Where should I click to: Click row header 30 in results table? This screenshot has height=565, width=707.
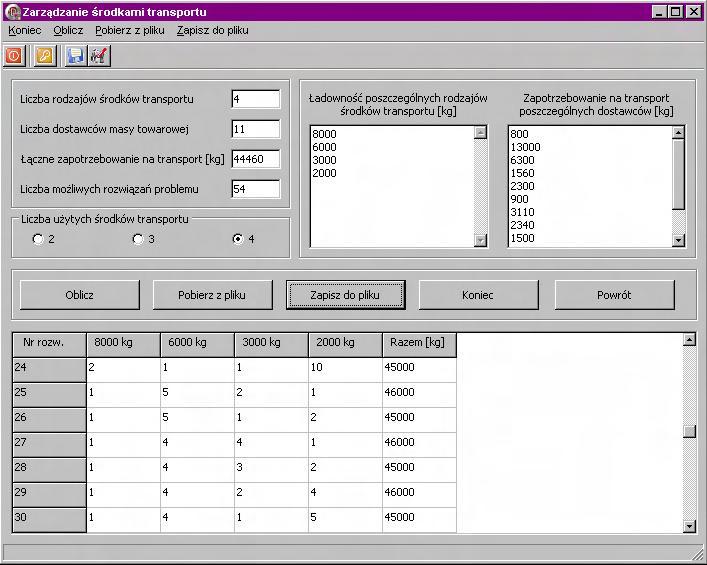(49, 520)
